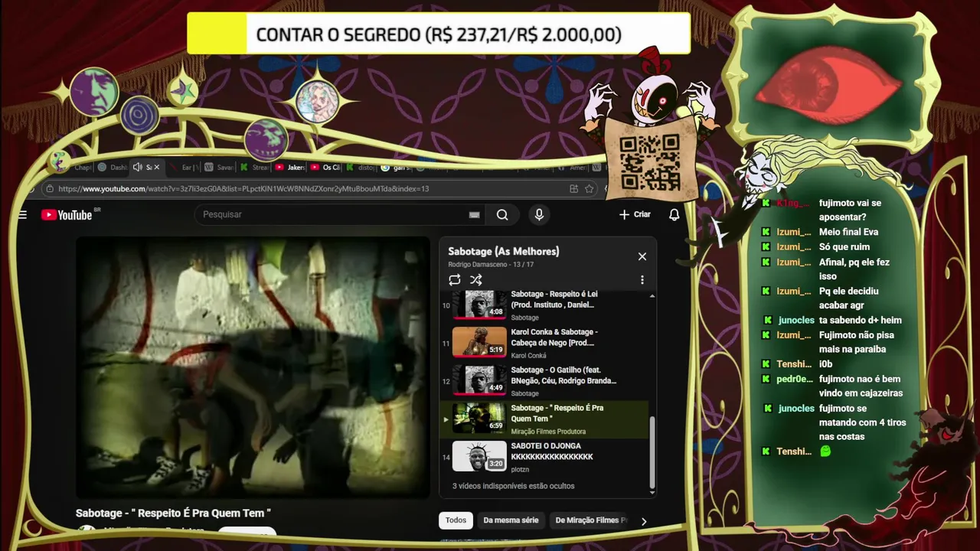This screenshot has height=551, width=980.
Task: Click the CONTAR O SEGREDO donation goal bar
Action: pos(439,34)
